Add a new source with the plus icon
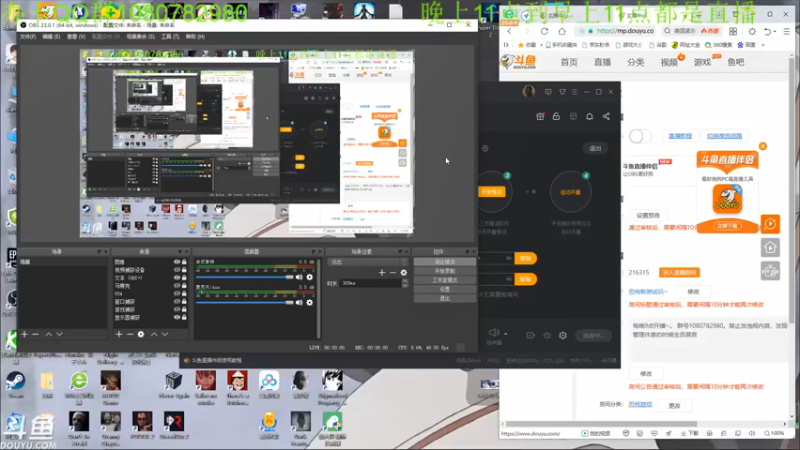This screenshot has height=450, width=800. click(119, 334)
